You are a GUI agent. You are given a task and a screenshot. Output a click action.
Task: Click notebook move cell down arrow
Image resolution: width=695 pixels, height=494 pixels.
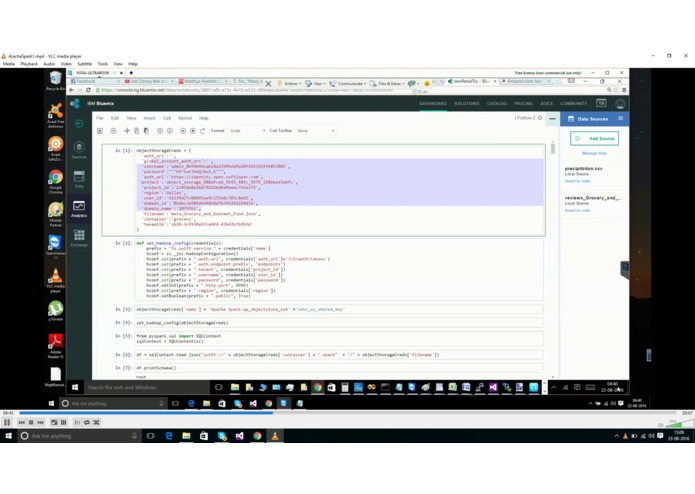pyautogui.click(x=170, y=131)
